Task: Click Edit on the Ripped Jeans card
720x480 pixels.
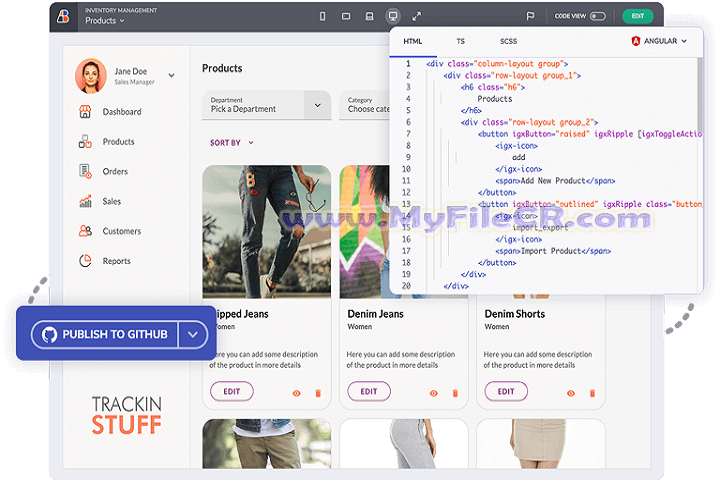Action: 231,391
